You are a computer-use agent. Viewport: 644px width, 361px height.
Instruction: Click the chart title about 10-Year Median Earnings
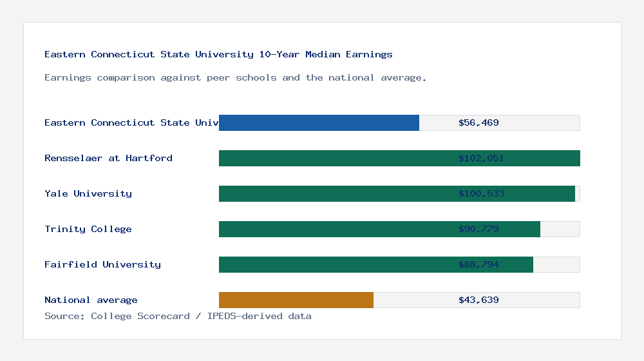coord(218,54)
